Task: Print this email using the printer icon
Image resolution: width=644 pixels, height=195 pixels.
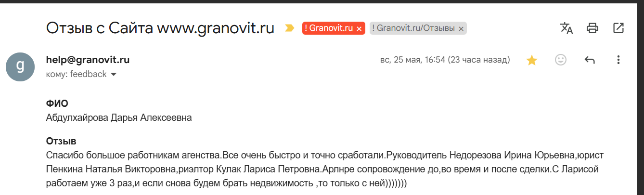Action: pos(592,28)
